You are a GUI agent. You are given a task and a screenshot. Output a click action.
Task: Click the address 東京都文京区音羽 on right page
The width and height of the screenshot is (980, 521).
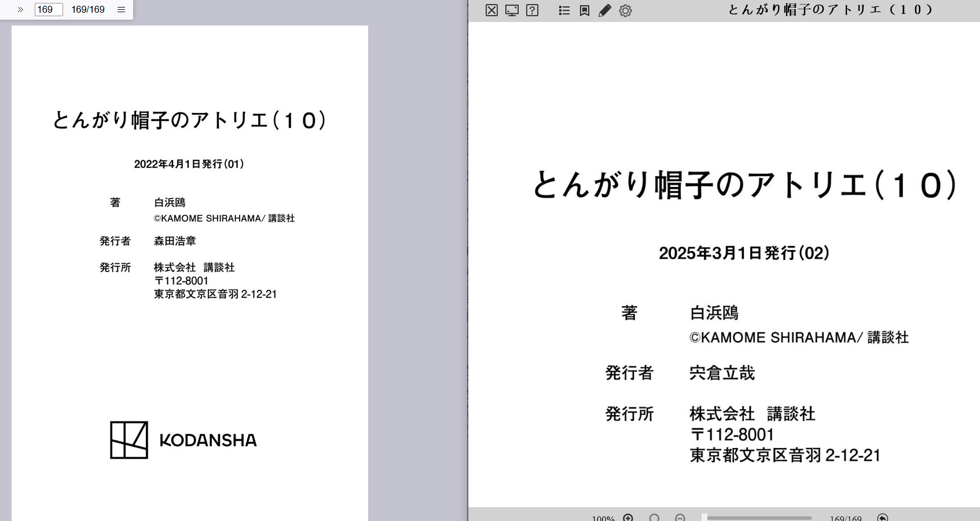[x=755, y=455]
